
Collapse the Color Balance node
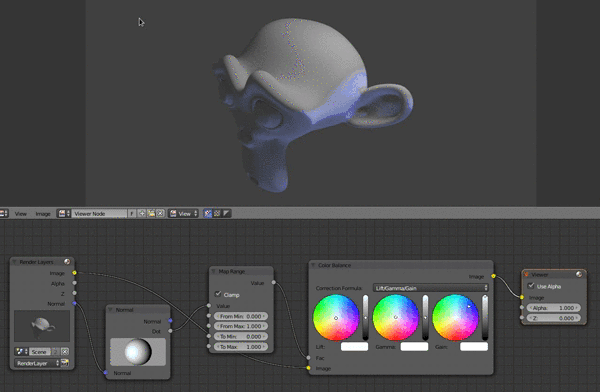point(313,265)
